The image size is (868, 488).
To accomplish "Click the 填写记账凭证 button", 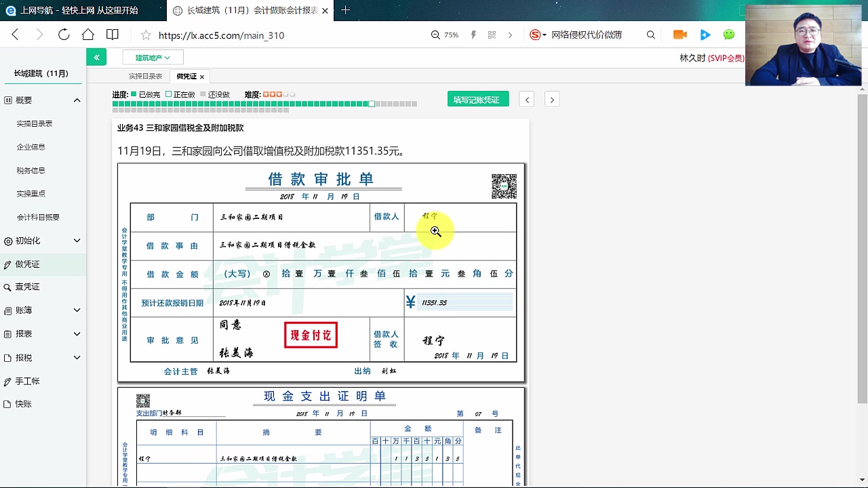I will click(x=478, y=100).
